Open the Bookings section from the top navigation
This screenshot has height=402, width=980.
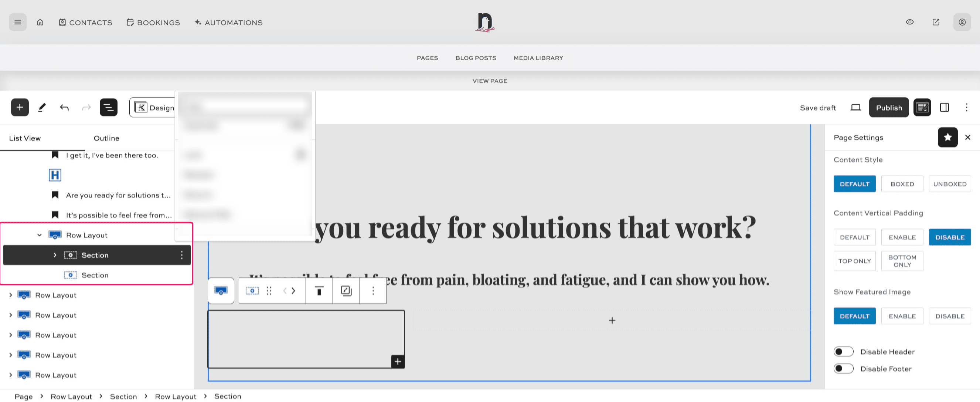[x=153, y=23]
